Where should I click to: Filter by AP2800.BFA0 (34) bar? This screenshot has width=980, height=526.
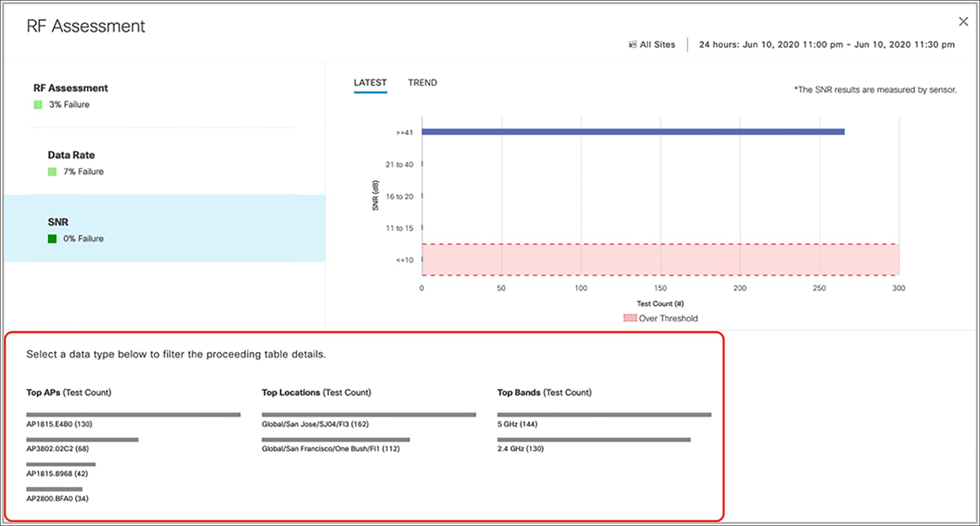[x=54, y=489]
